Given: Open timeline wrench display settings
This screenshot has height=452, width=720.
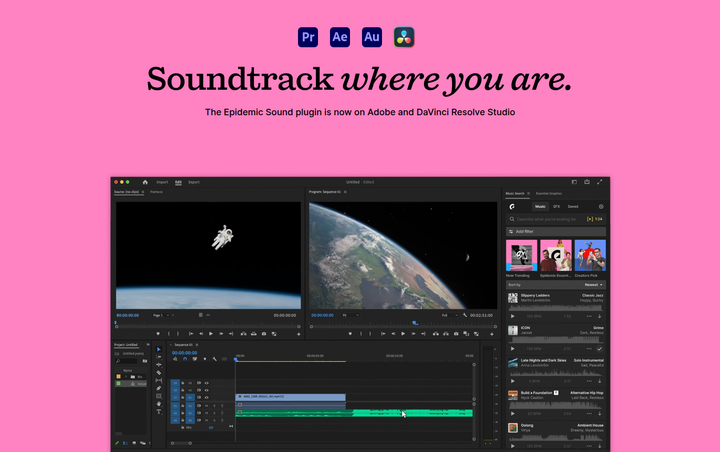Looking at the screenshot, I should coord(214,359).
